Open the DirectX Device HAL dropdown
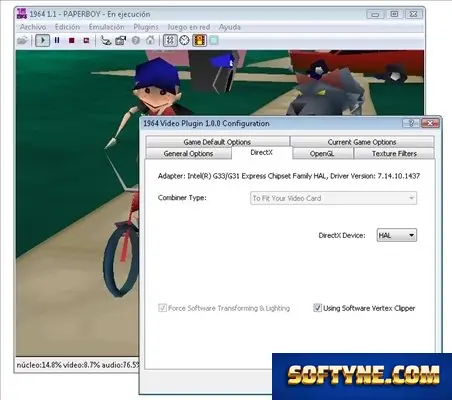Image resolution: width=452 pixels, height=400 pixels. tap(397, 235)
